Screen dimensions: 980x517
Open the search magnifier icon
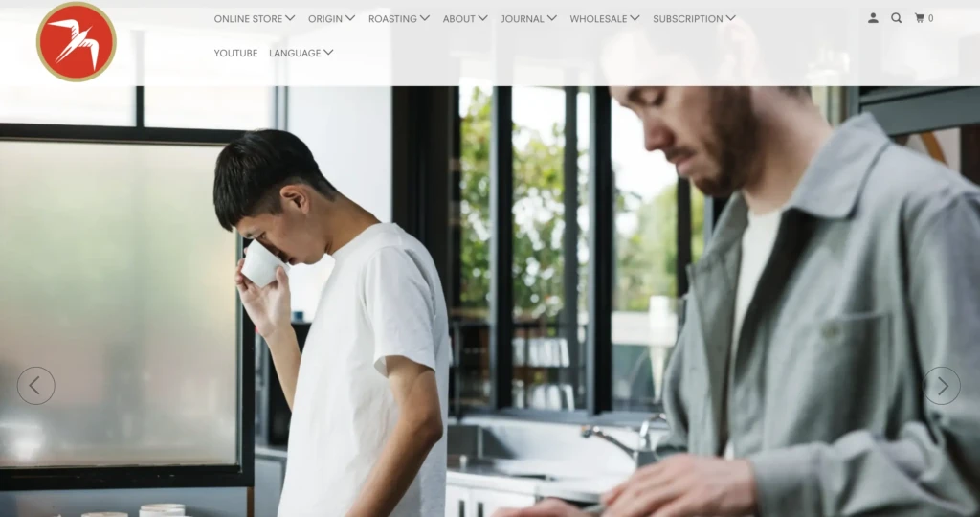point(896,18)
